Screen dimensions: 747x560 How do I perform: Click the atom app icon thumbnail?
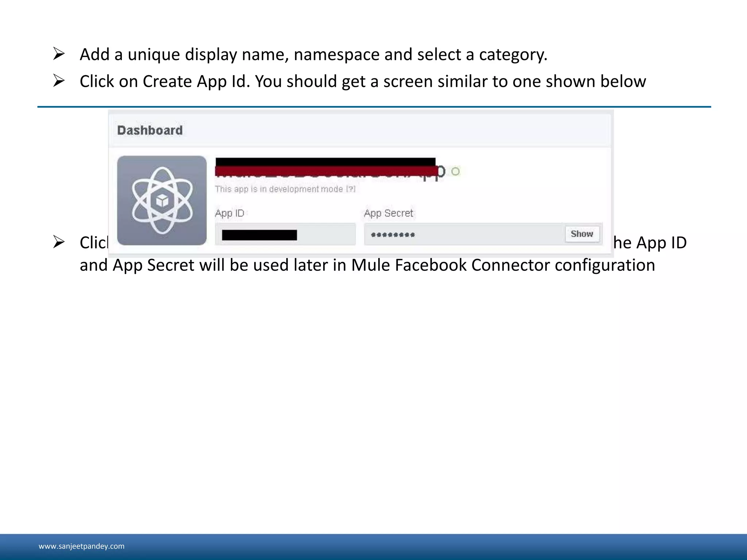pos(162,201)
